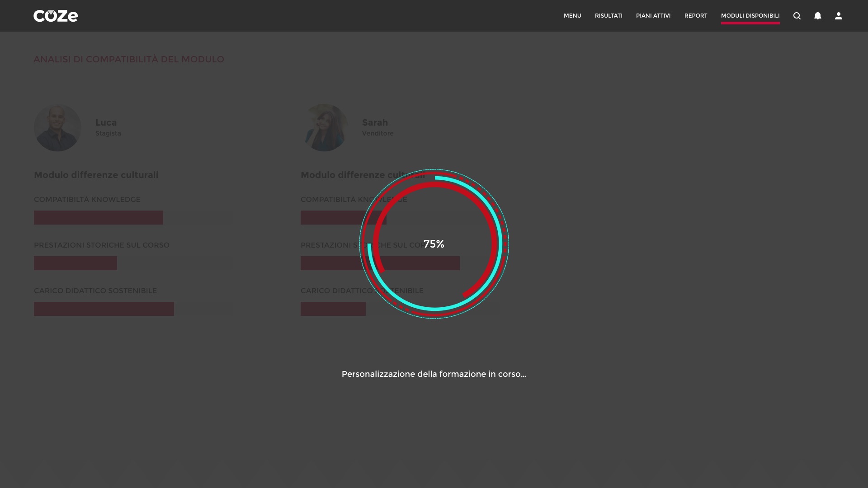Image resolution: width=868 pixels, height=488 pixels.
Task: Click Luca's Modulo differenze culturali heading
Action: [x=96, y=175]
